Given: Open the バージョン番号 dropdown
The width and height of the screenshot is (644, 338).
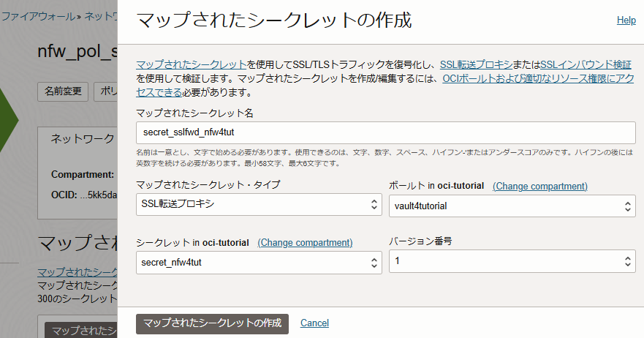Looking at the screenshot, I should [x=511, y=261].
